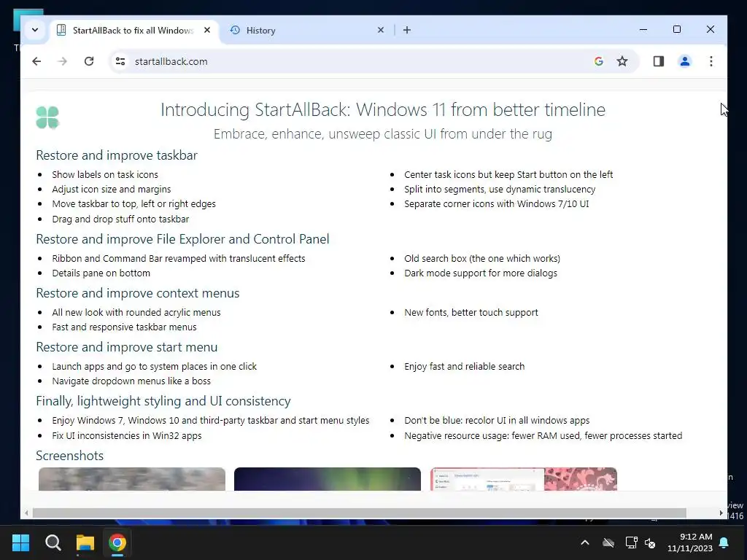The width and height of the screenshot is (747, 560).
Task: Switch to the StartAllBack tab
Action: 133,31
